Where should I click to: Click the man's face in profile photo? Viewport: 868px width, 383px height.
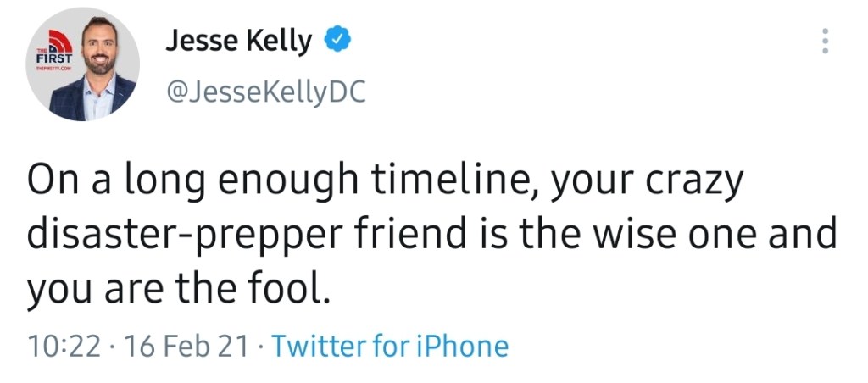[98, 51]
